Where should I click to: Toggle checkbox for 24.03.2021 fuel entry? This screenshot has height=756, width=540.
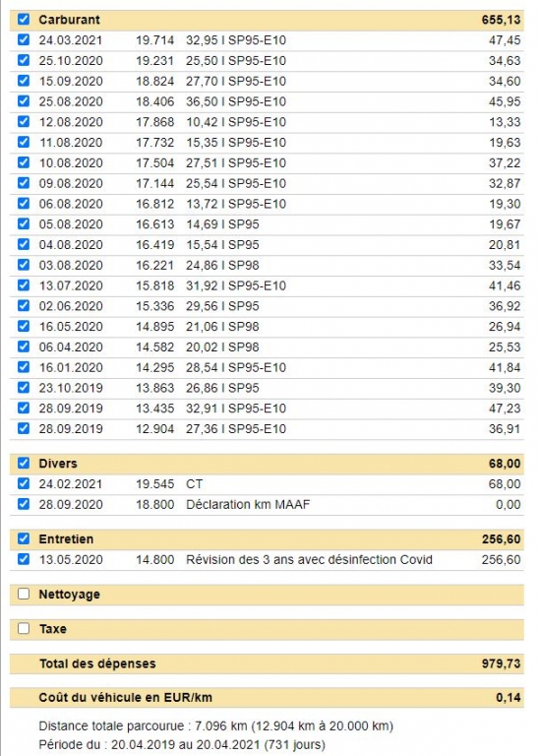[24, 39]
